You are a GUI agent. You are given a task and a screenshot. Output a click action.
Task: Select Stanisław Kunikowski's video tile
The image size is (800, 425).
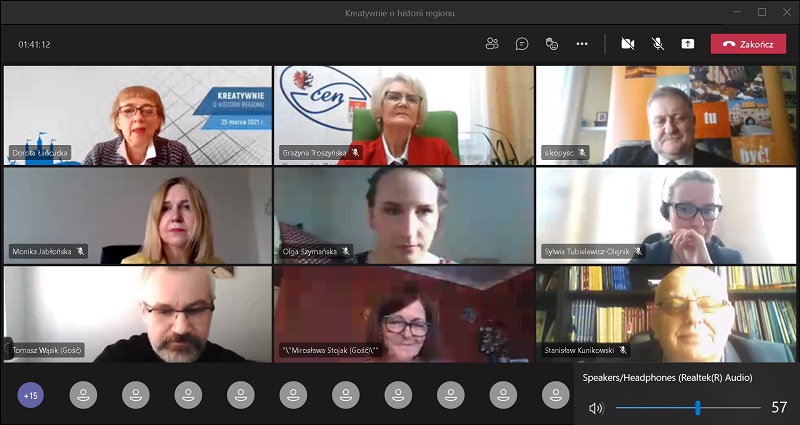pos(666,314)
